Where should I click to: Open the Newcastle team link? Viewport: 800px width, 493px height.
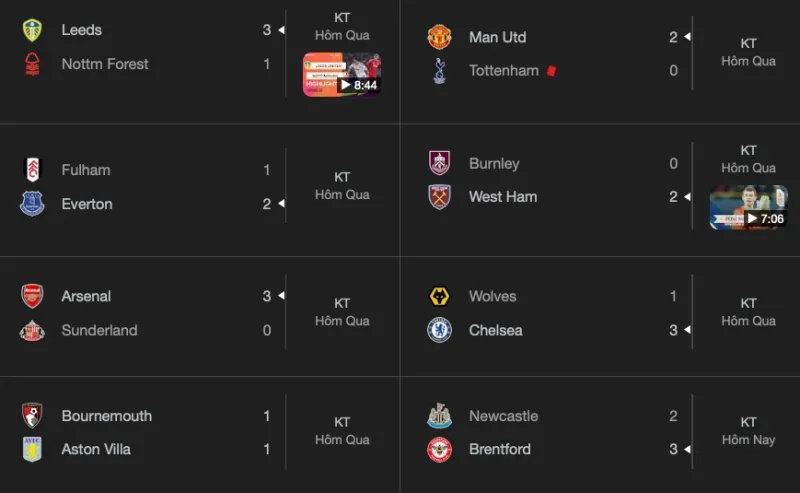[x=503, y=416]
